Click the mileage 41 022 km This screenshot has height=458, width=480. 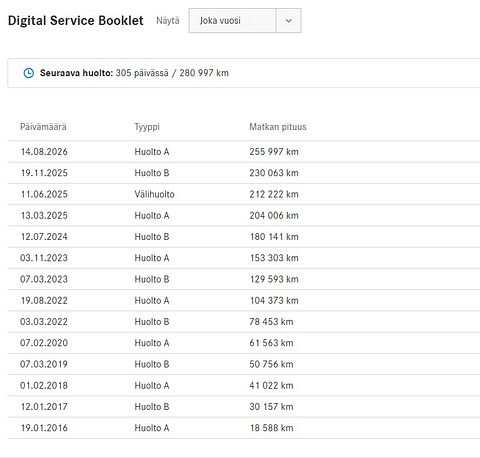271,386
